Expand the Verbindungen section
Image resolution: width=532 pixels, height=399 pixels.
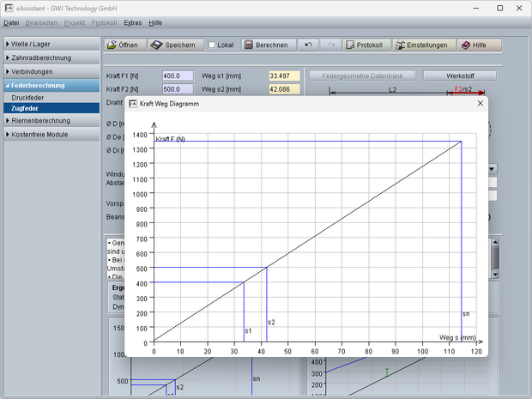click(51, 71)
